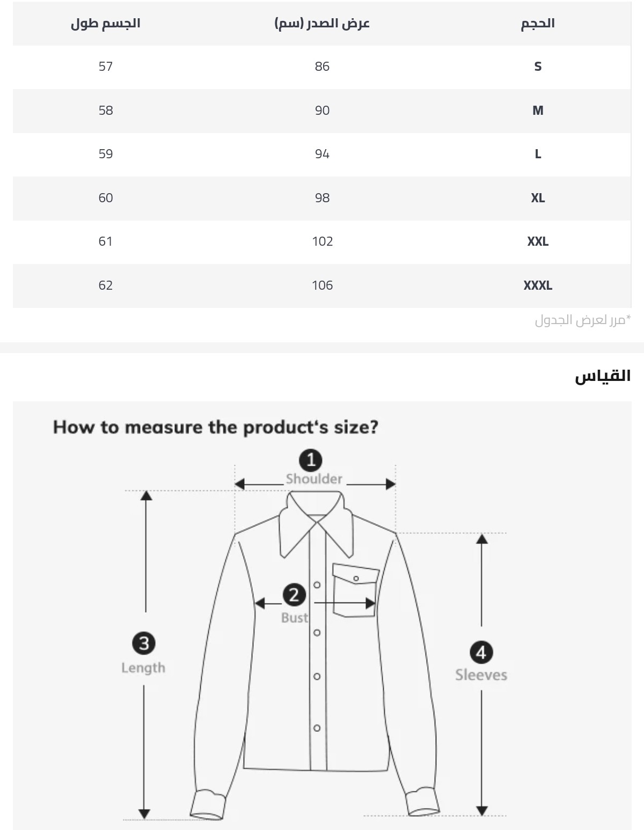This screenshot has height=830, width=644.
Task: Click the scroll hint مرر لعرض الجدول
Action: [x=583, y=320]
